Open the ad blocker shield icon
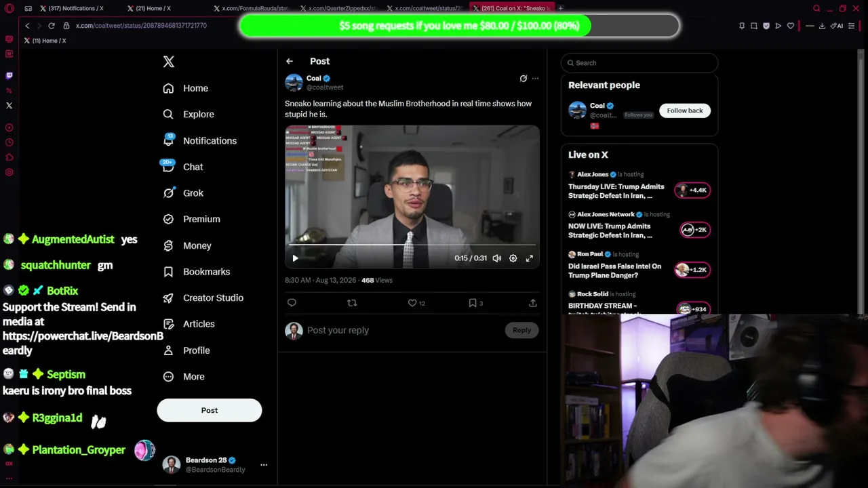 tap(766, 26)
